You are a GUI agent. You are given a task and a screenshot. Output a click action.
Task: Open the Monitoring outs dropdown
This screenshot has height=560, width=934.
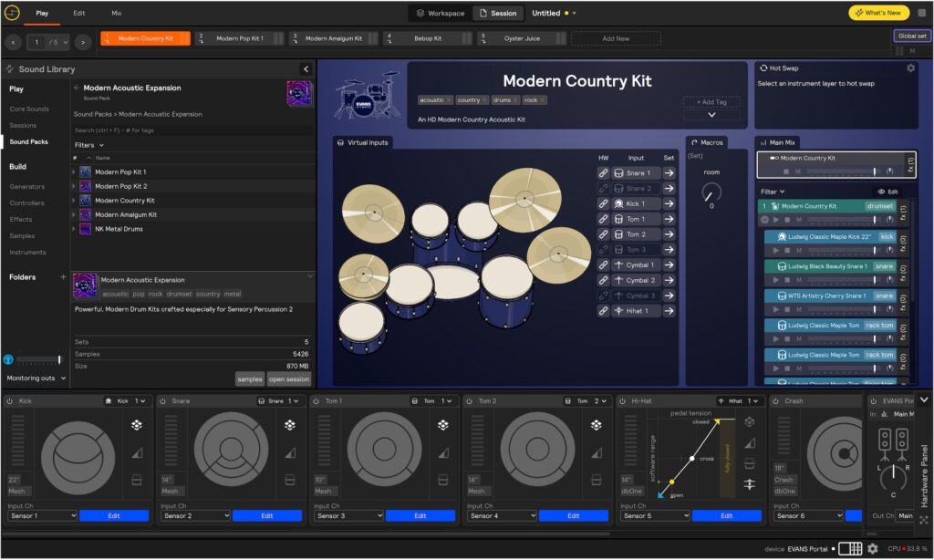point(36,379)
